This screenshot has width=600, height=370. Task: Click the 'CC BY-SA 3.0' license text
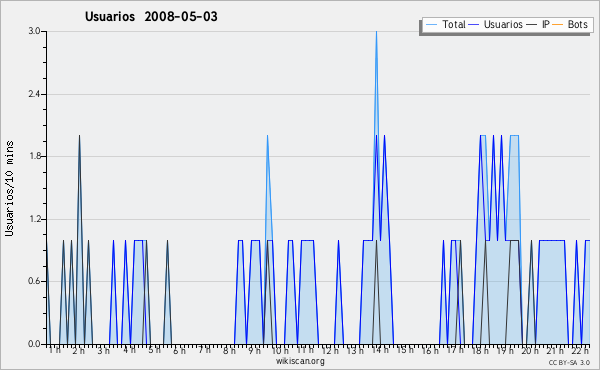(569, 362)
